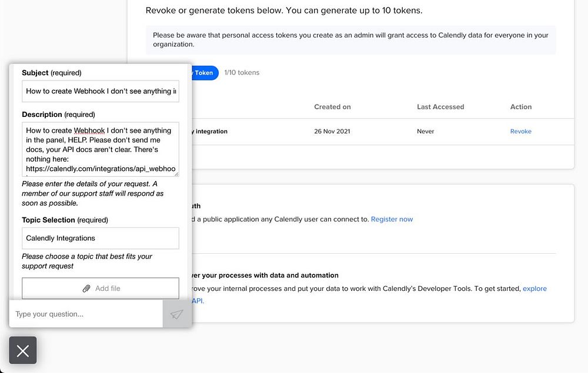Screen dimensions: 588x373
Task: Click the 'Type your question' chat box
Action: pos(86,314)
